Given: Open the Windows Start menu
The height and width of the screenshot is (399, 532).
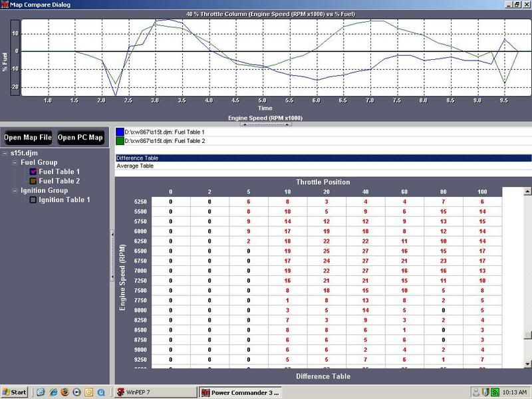Looking at the screenshot, I should (x=14, y=392).
